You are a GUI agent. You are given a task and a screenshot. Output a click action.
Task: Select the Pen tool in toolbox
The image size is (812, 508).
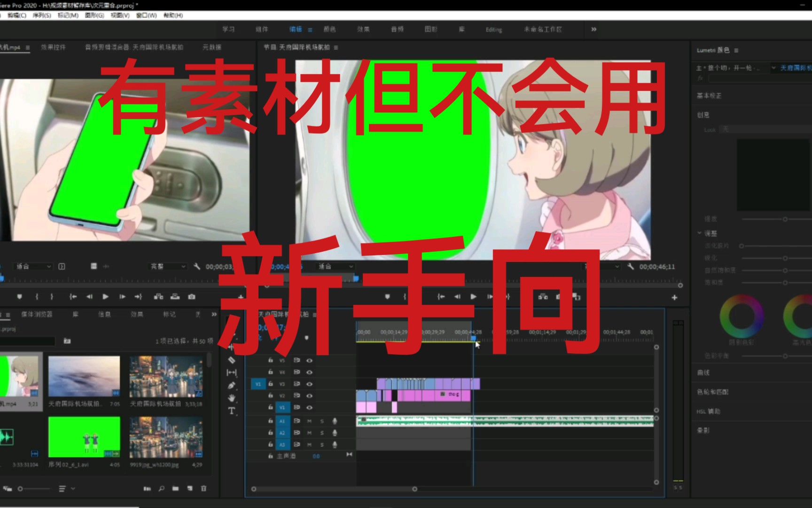pos(232,385)
